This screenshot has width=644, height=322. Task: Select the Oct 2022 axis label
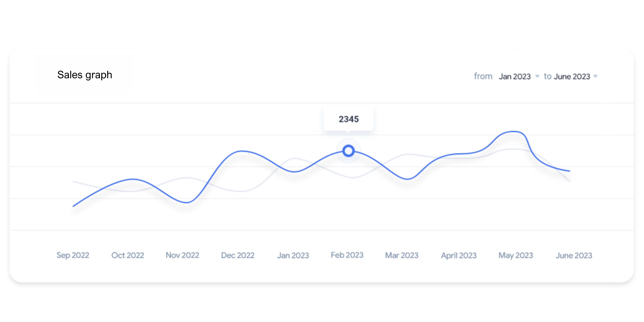pos(128,255)
